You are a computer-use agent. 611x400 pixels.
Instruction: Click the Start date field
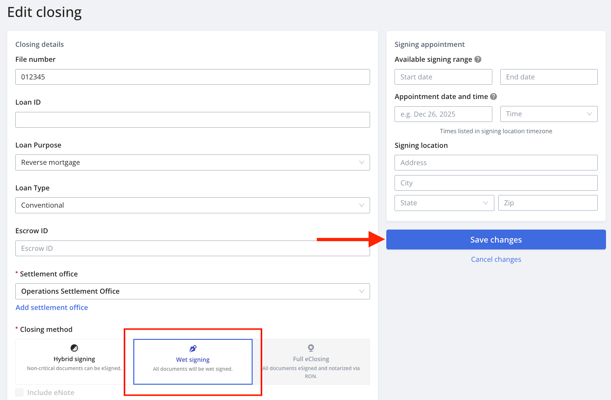[443, 77]
